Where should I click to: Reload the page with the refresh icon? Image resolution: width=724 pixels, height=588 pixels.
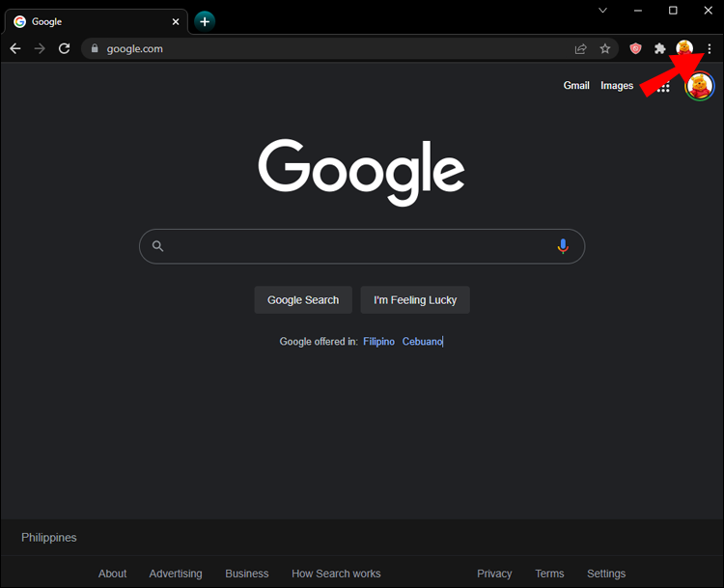[x=64, y=48]
